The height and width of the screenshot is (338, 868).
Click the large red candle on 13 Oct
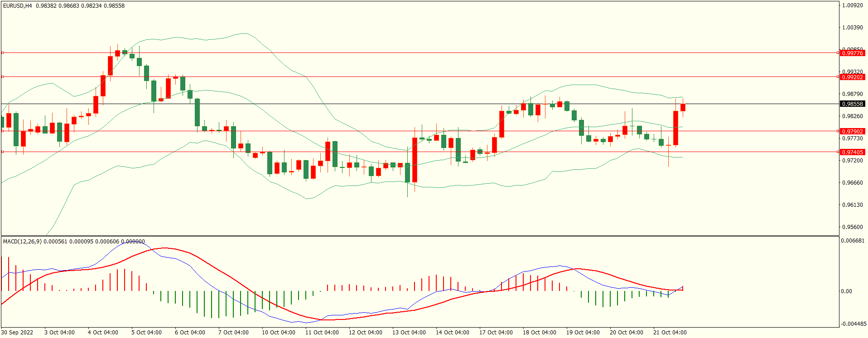(x=415, y=160)
